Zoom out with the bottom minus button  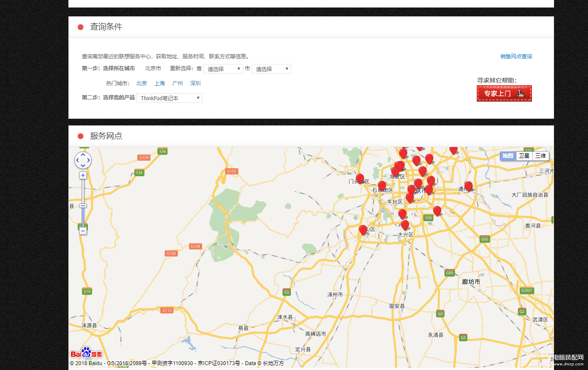[x=83, y=230]
